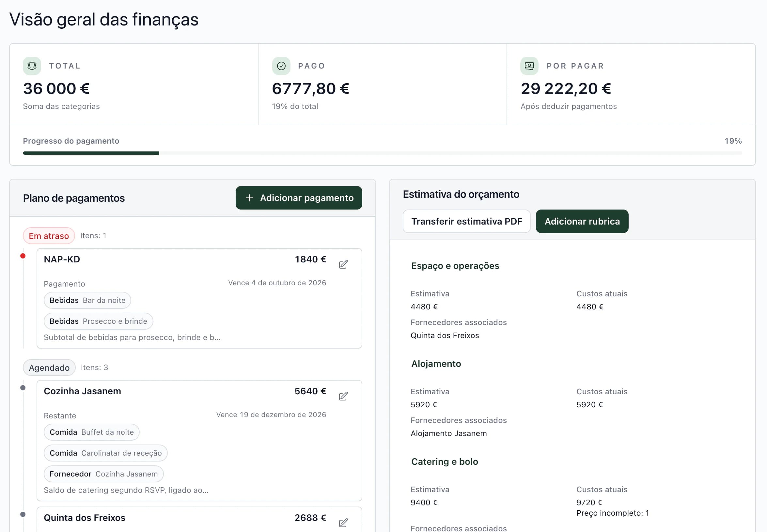Image resolution: width=767 pixels, height=532 pixels.
Task: Click the grey timeline dot beside Quinta dos Freixos
Action: point(23,514)
